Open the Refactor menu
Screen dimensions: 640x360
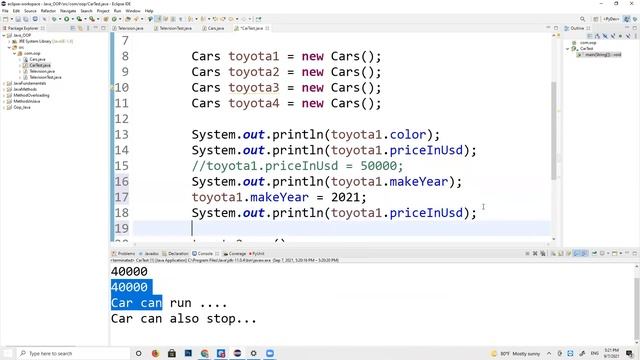[48, 11]
